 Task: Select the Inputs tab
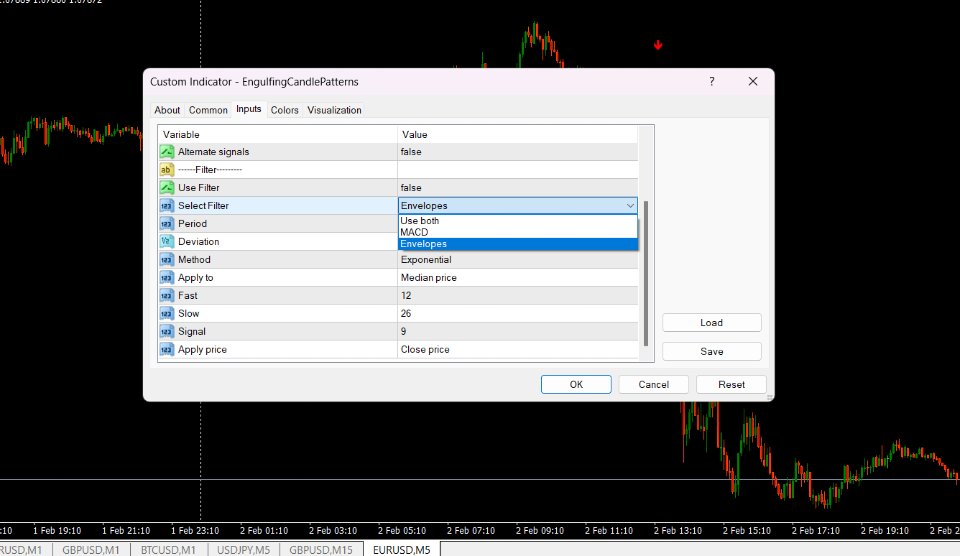coord(249,109)
